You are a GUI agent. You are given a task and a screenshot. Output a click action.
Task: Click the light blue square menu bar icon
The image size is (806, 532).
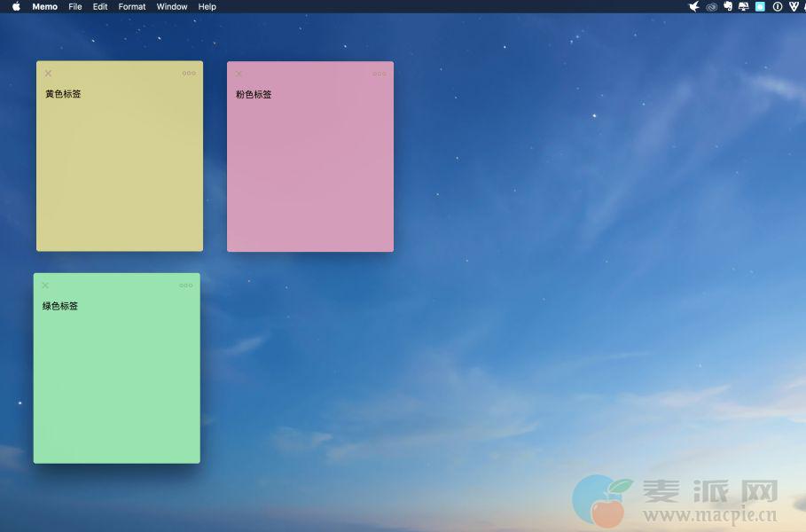click(x=760, y=6)
